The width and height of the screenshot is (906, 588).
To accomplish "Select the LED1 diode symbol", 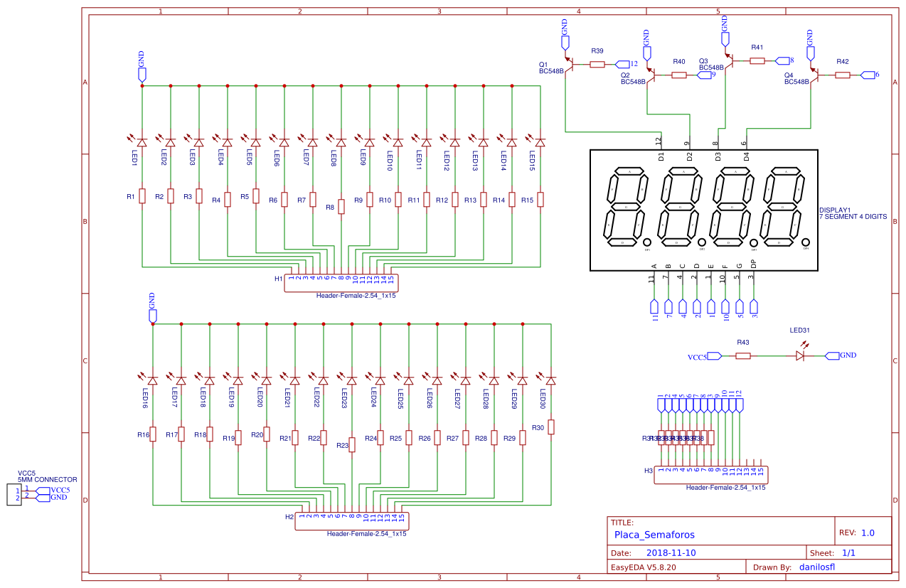I will [142, 142].
